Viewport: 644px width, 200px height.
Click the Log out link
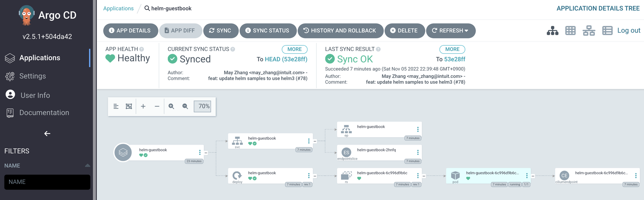click(629, 30)
